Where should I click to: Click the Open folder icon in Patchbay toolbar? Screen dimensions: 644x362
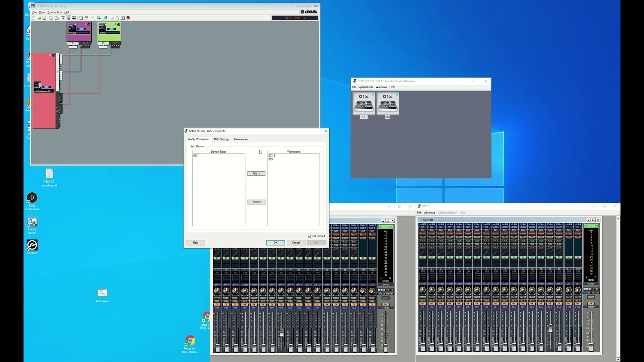pyautogui.click(x=39, y=18)
